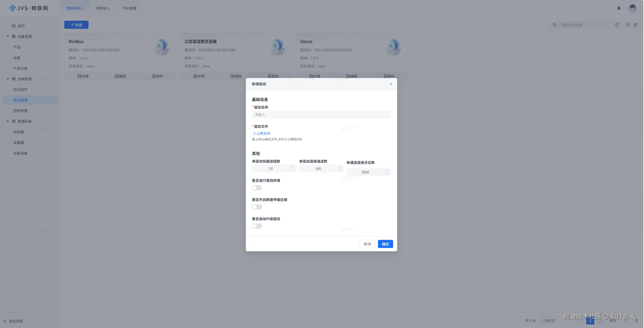Collapse the 数据采集 sidebar group
This screenshot has width=644, height=328.
(x=8, y=121)
